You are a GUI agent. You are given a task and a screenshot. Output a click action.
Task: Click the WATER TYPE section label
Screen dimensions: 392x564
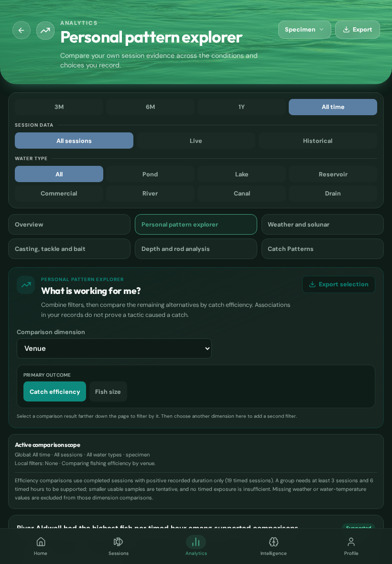coord(31,159)
